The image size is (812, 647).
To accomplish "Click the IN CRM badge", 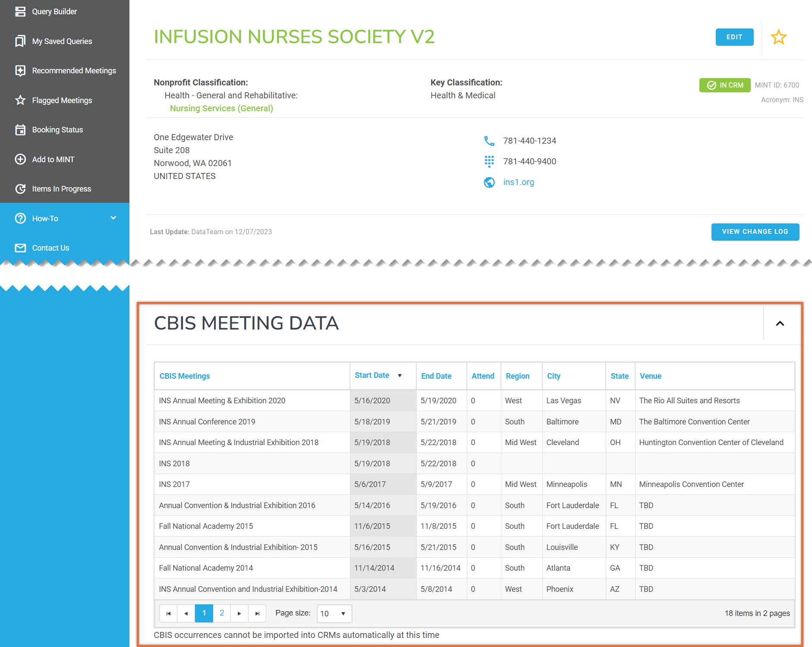I will pyautogui.click(x=725, y=85).
